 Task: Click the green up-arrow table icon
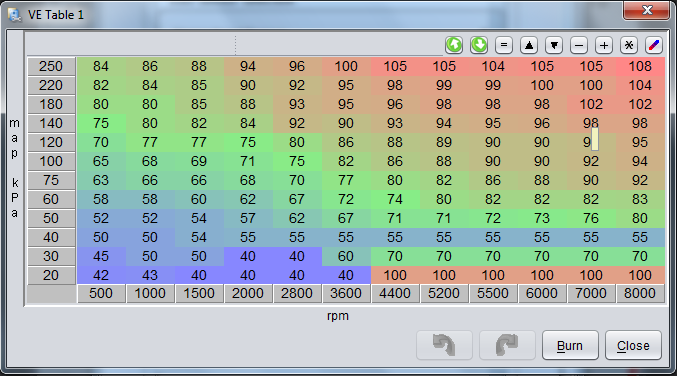point(454,45)
